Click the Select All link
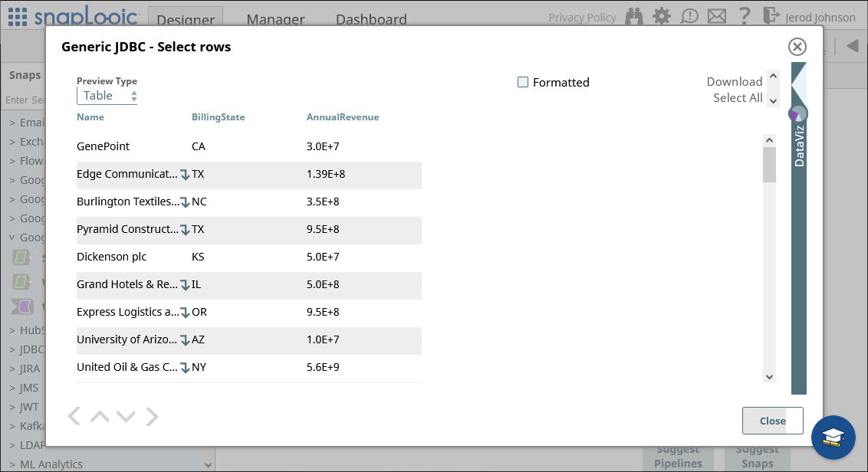Screen dimensions: 868x472 click(x=737, y=97)
